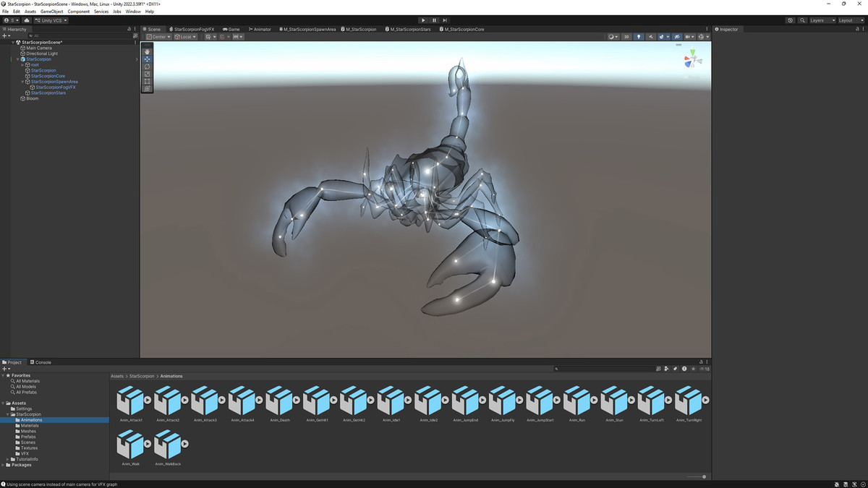Select the Hand (View) tool
The height and width of the screenshot is (488, 868).
(x=147, y=51)
